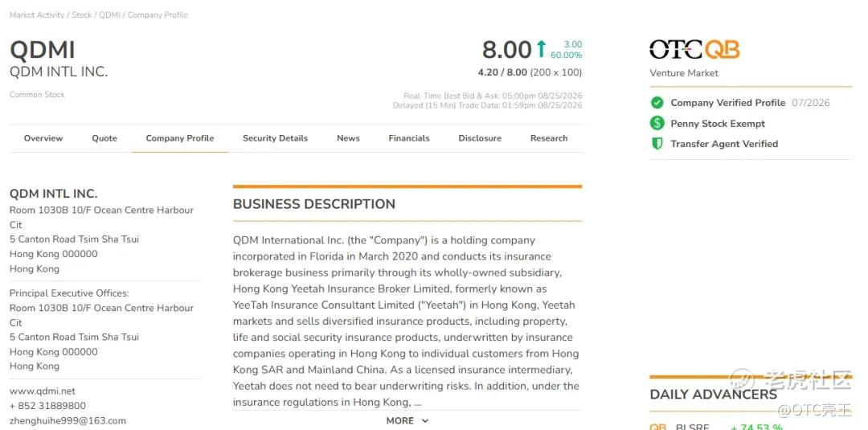The width and height of the screenshot is (868, 430).
Task: Select the Security Details tab
Action: 275,138
